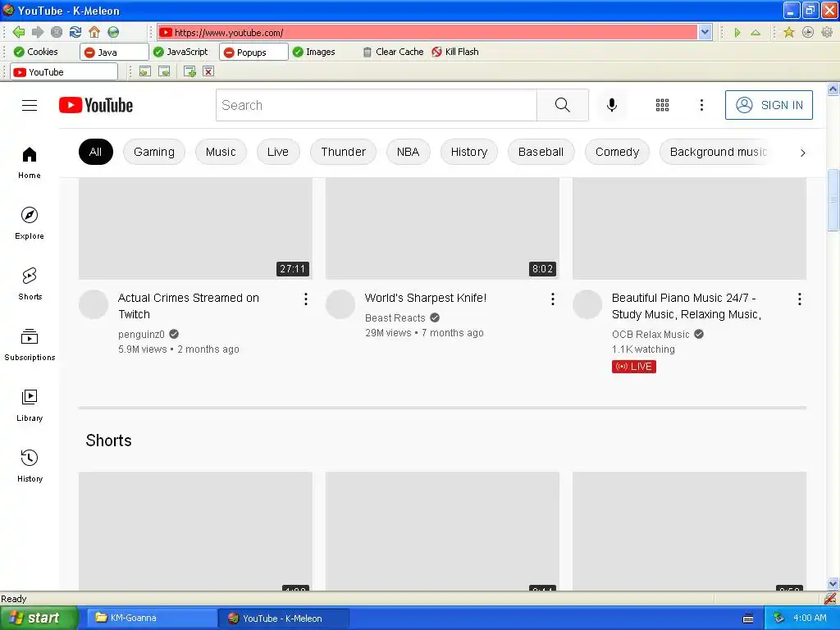Click the magnifier search button
Image resolution: width=840 pixels, height=630 pixels.
(563, 105)
